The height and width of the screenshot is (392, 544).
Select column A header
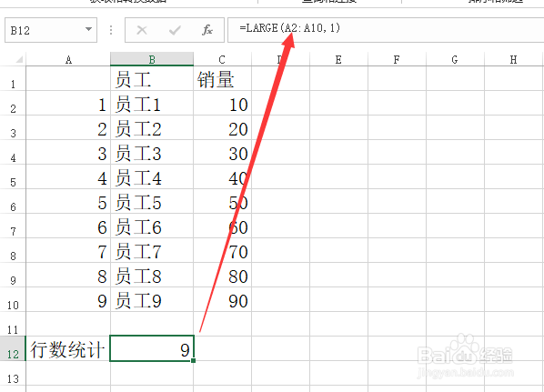[x=68, y=59]
